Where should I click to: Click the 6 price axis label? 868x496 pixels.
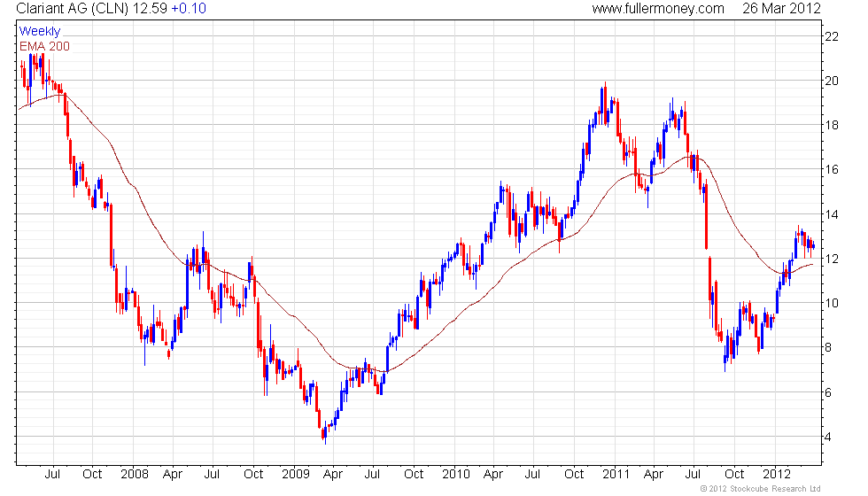tap(828, 392)
